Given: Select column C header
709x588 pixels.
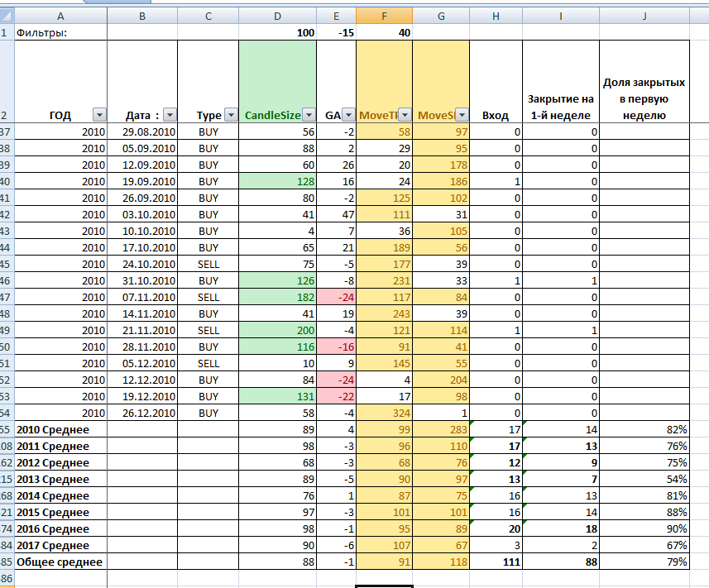Looking at the screenshot, I should [x=208, y=17].
